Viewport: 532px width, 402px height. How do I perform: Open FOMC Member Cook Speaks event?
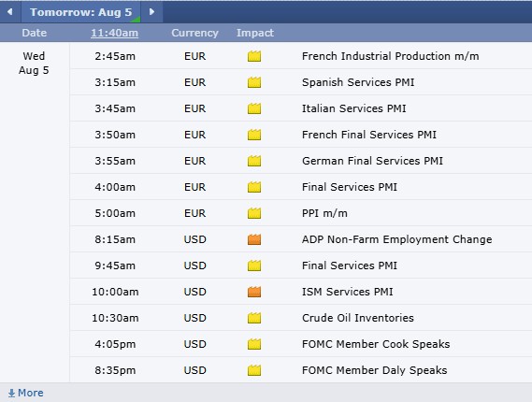[x=376, y=344]
